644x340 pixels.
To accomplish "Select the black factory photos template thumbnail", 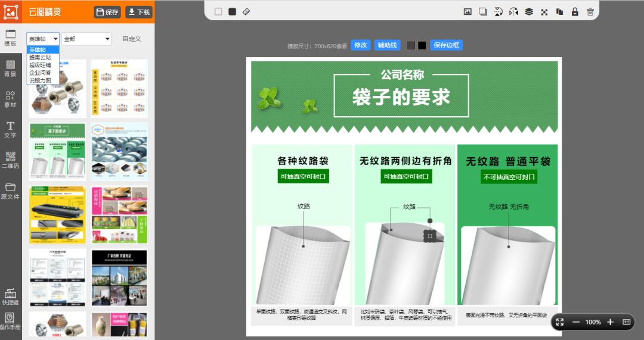I will [119, 277].
